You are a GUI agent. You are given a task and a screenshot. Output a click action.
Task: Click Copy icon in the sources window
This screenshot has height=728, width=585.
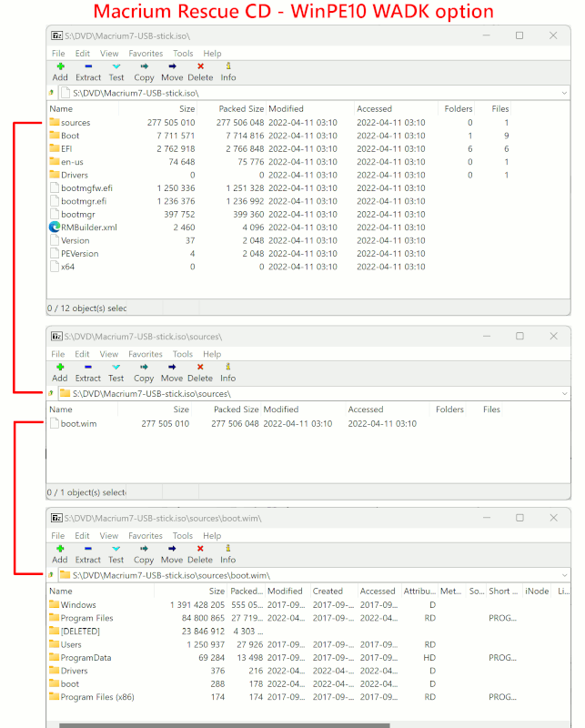coord(144,367)
